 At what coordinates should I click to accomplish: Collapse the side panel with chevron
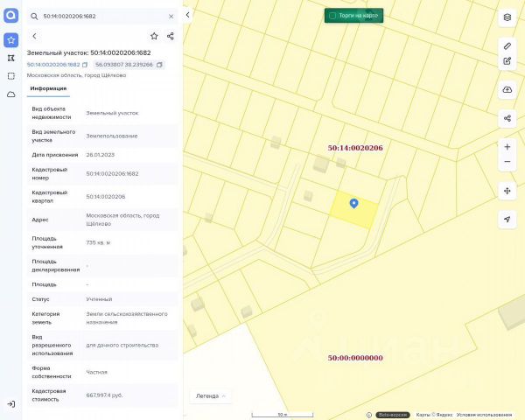pyautogui.click(x=188, y=15)
